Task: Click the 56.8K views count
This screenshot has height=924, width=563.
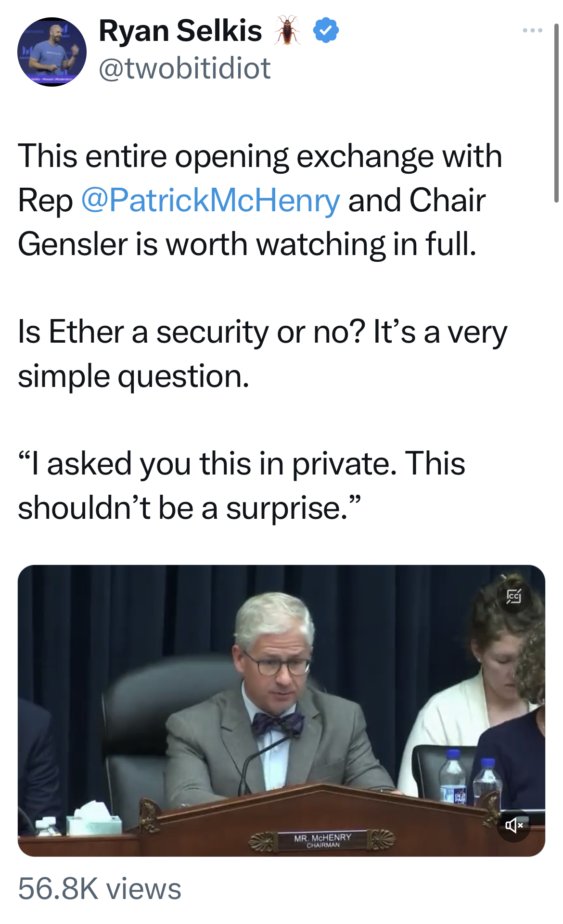Action: click(100, 888)
